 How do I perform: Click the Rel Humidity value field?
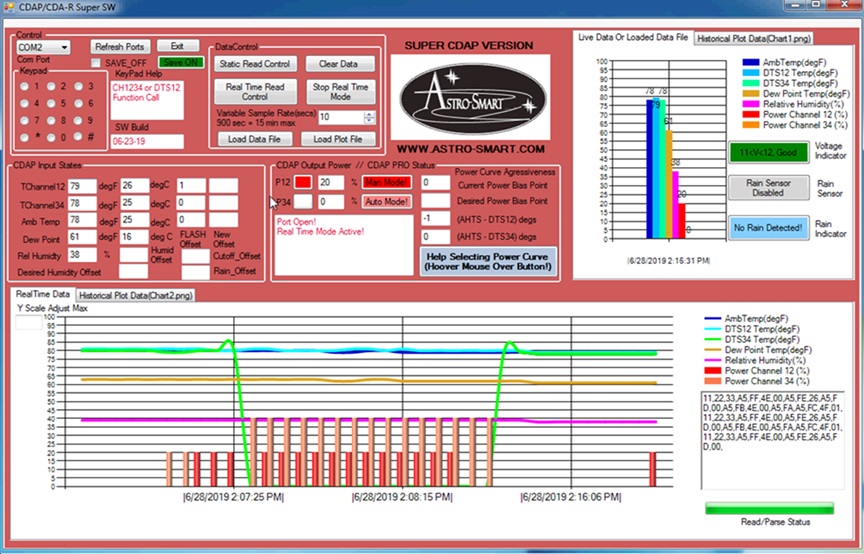pyautogui.click(x=82, y=255)
